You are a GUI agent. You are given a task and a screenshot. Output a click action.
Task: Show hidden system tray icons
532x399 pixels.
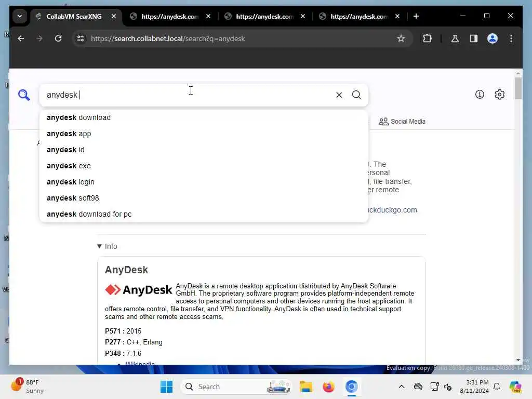(x=402, y=387)
